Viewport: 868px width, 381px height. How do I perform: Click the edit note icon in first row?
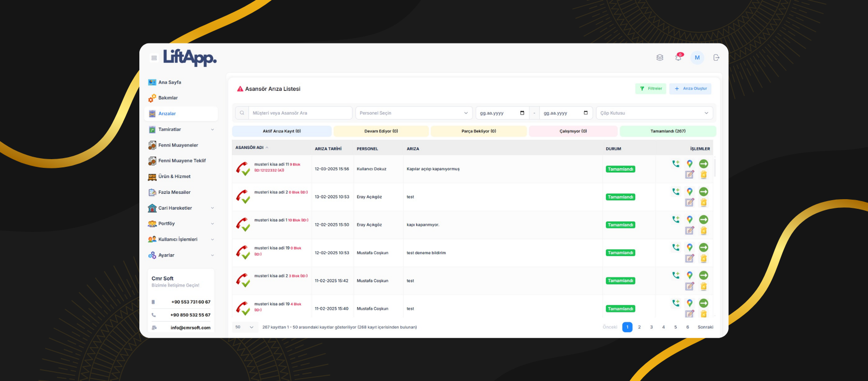click(x=690, y=175)
